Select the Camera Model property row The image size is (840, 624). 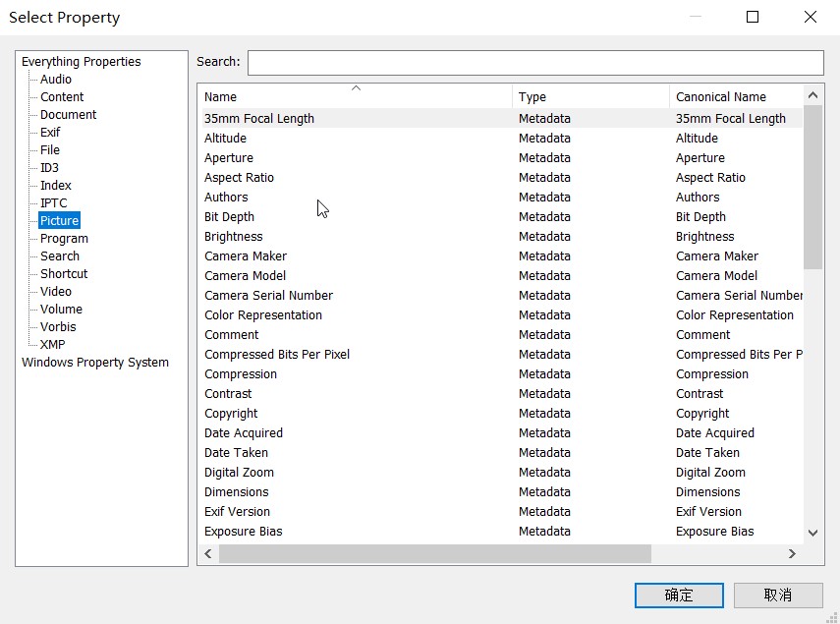click(x=246, y=276)
